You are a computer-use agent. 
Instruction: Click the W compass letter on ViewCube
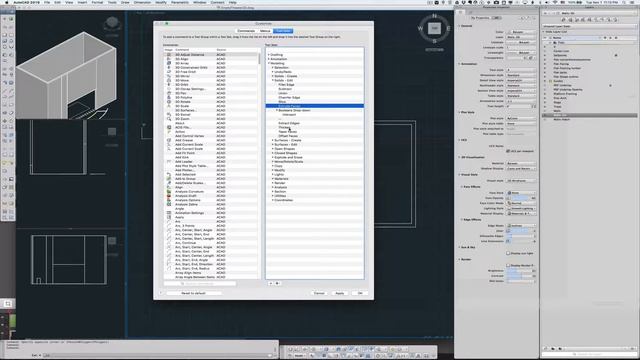click(420, 29)
